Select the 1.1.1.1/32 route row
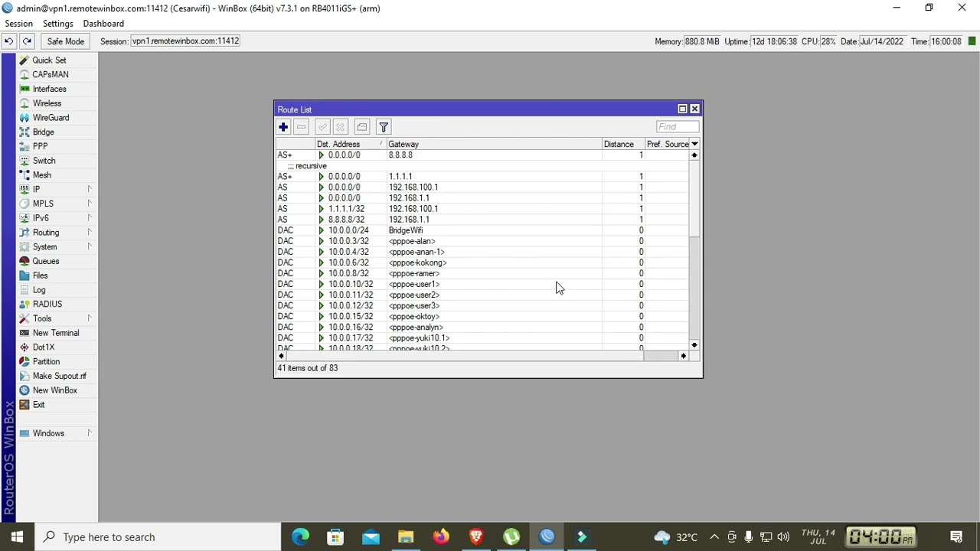 tap(482, 209)
